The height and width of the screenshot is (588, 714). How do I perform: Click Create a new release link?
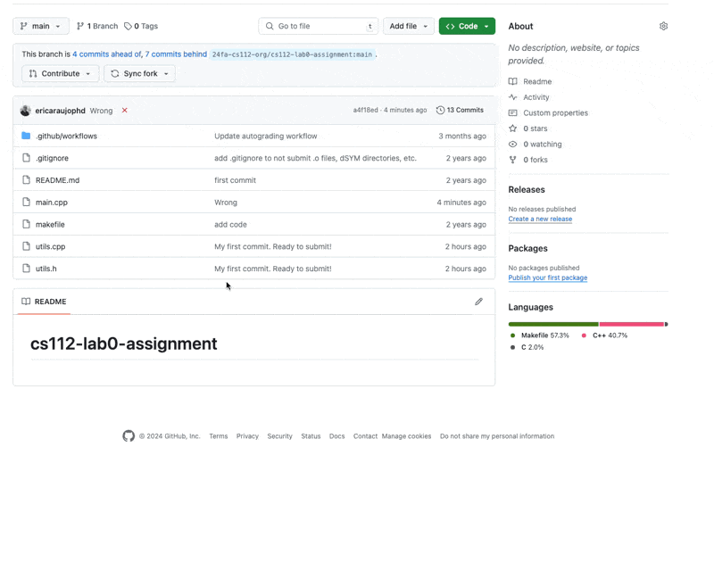540,219
